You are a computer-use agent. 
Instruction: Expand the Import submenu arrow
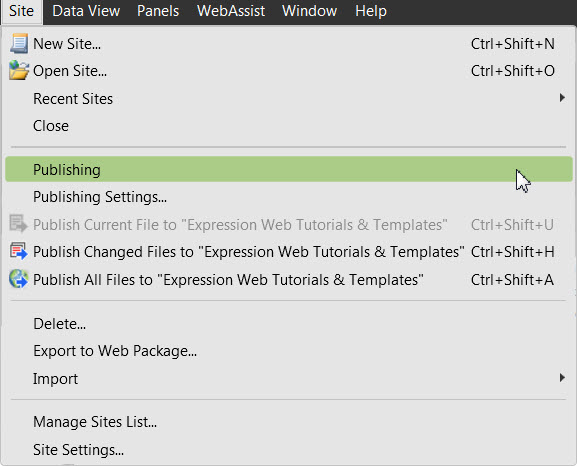coord(562,378)
